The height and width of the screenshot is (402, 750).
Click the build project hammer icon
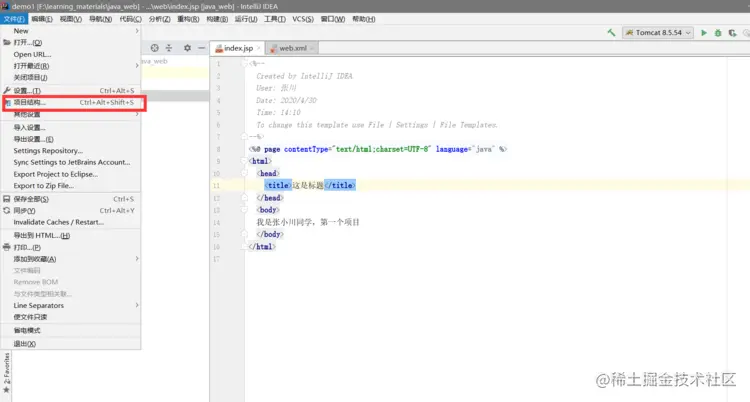pyautogui.click(x=611, y=33)
